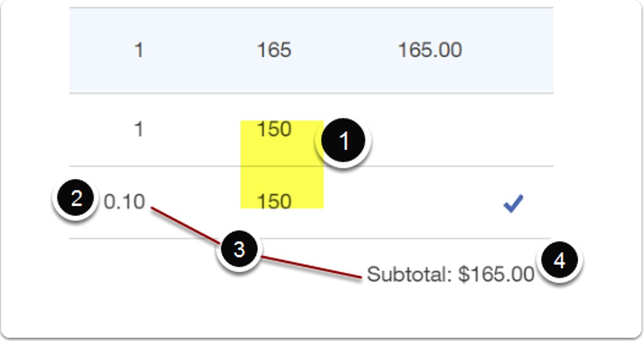Image resolution: width=644 pixels, height=341 pixels.
Task: Click the black callout marker numbered 3
Action: (239, 250)
